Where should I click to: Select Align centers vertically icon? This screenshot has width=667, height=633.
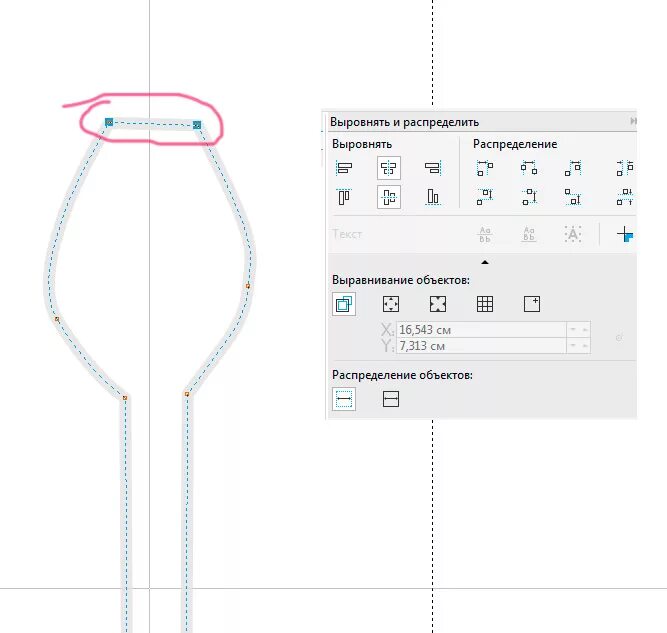[389, 197]
